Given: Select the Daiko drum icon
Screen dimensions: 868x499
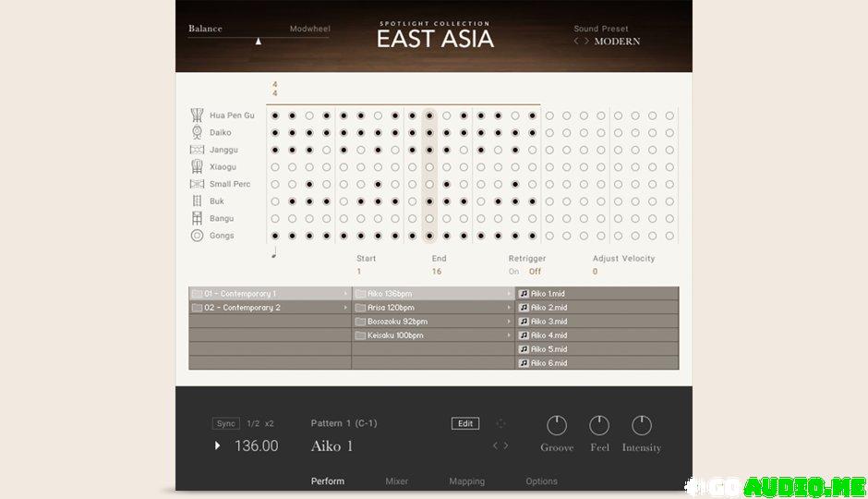Looking at the screenshot, I should click(197, 132).
